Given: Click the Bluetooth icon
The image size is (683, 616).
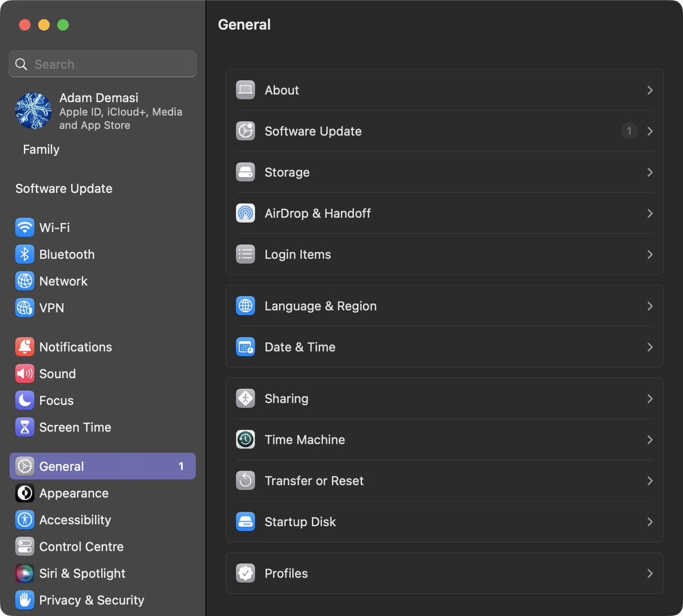Looking at the screenshot, I should click(24, 254).
